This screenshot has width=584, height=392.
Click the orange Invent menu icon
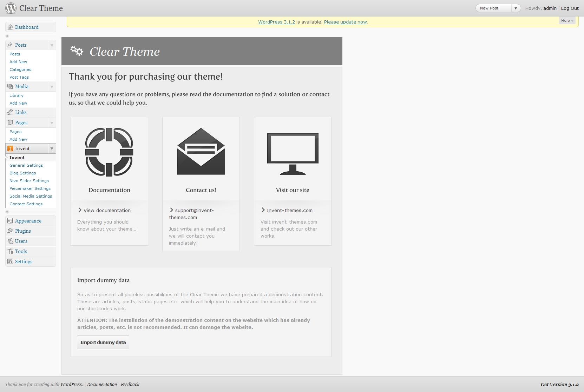coord(10,148)
